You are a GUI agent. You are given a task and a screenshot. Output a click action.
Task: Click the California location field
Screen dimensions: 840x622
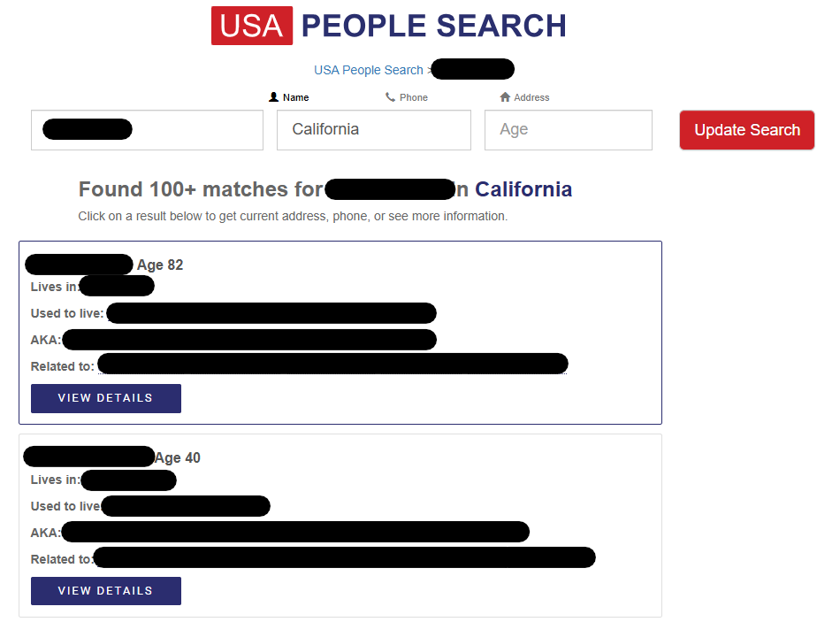click(x=373, y=129)
